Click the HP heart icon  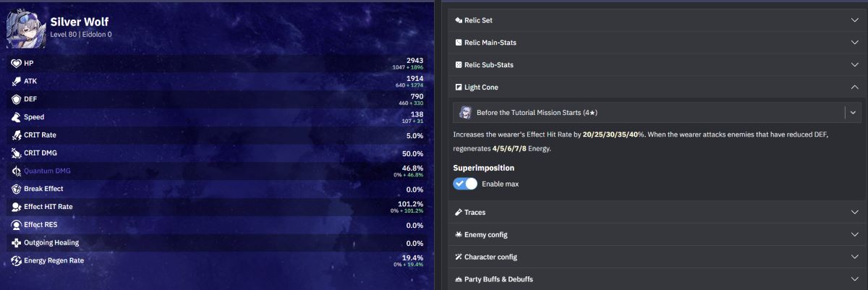click(x=16, y=64)
